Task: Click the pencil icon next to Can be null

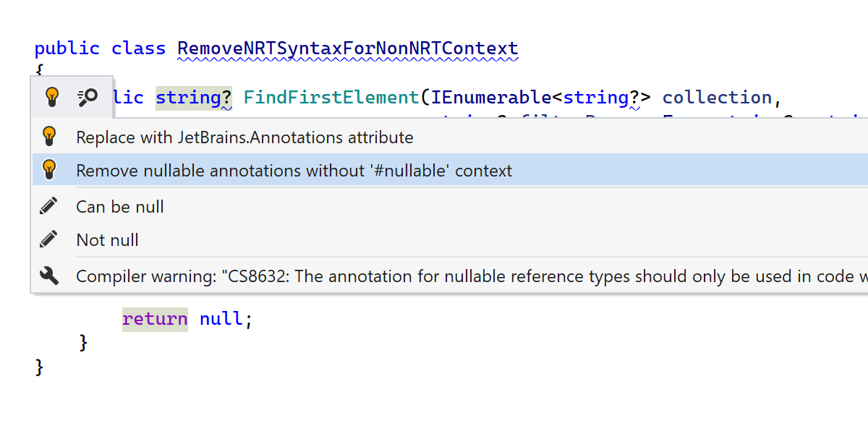Action: [49, 207]
